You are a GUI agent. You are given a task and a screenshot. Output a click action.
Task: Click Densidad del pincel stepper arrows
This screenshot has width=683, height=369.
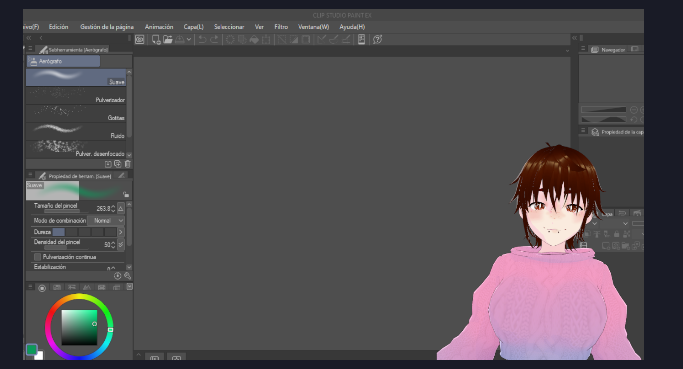click(x=113, y=245)
